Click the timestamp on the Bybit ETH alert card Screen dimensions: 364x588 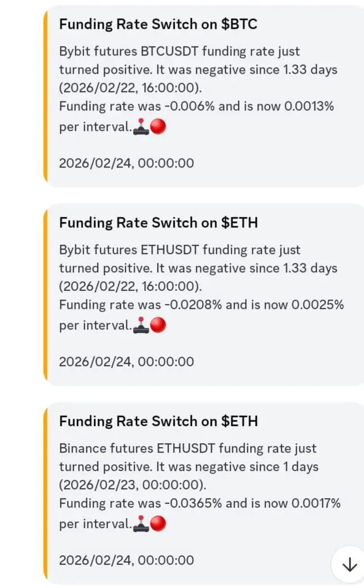tap(126, 362)
